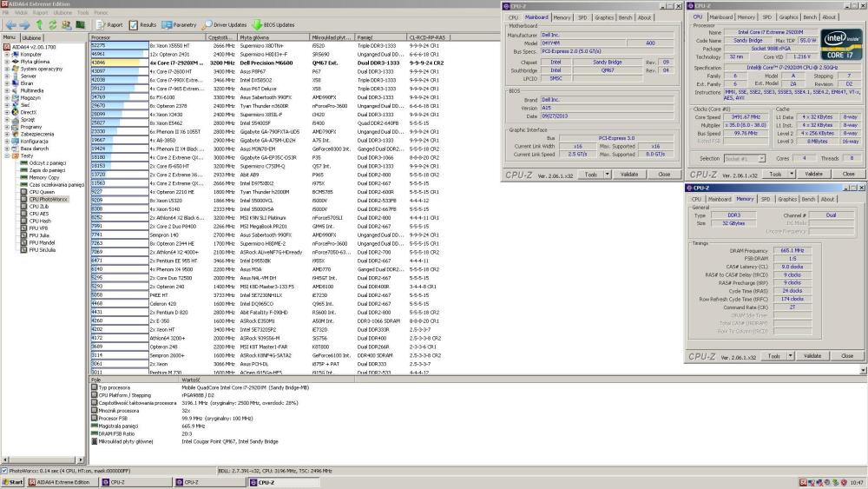Click Tools button in CPU-Z CPU window
Image resolution: width=868 pixels, height=489 pixels.
775,174
